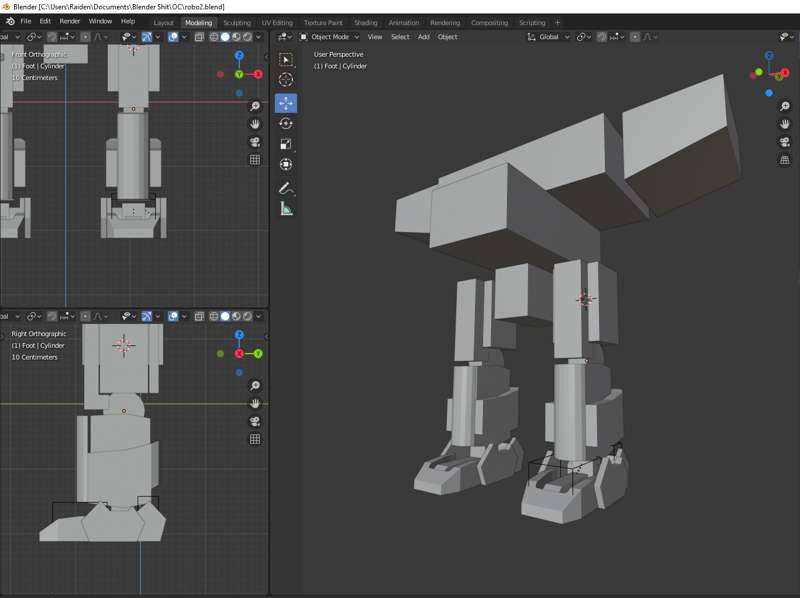Click zoom icon in Front Orthographic viewport
The height and width of the screenshot is (598, 800).
(x=255, y=106)
